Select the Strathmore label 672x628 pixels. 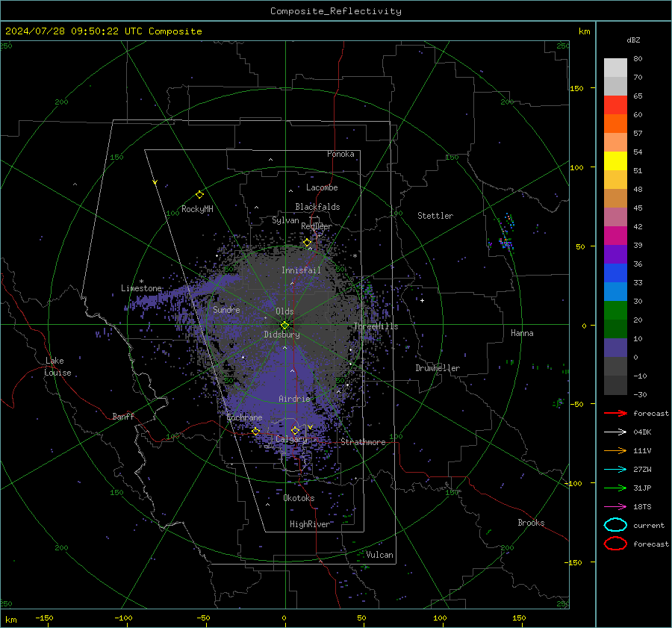point(363,442)
